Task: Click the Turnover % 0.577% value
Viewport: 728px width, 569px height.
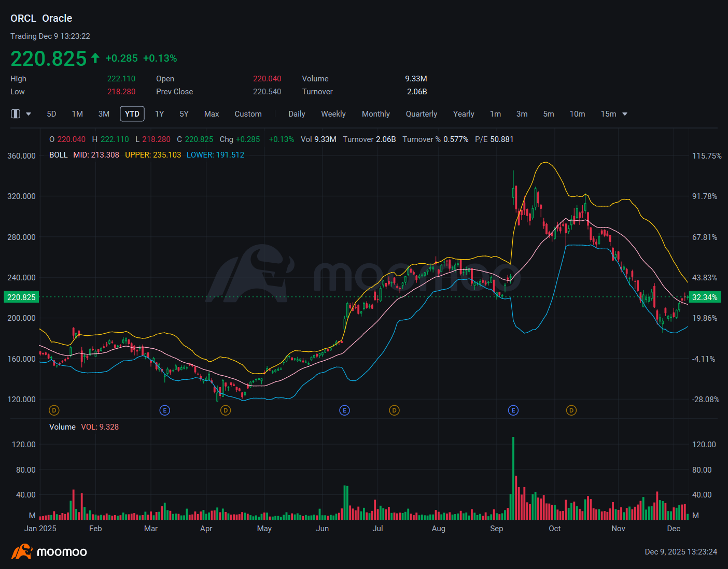Action: (436, 139)
